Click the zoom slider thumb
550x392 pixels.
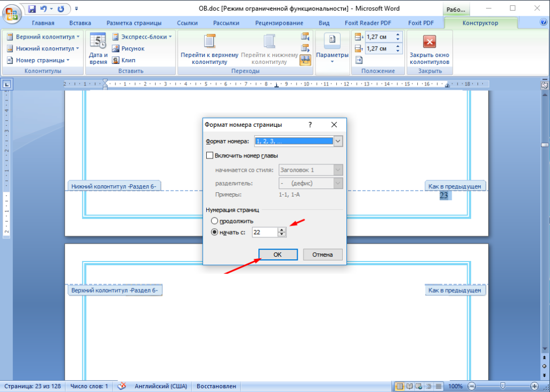[x=503, y=386]
